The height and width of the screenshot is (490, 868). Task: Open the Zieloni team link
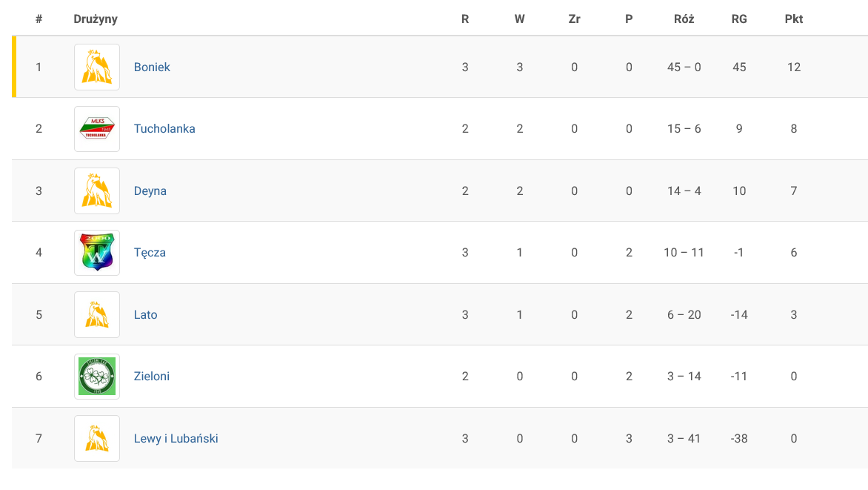[152, 377]
